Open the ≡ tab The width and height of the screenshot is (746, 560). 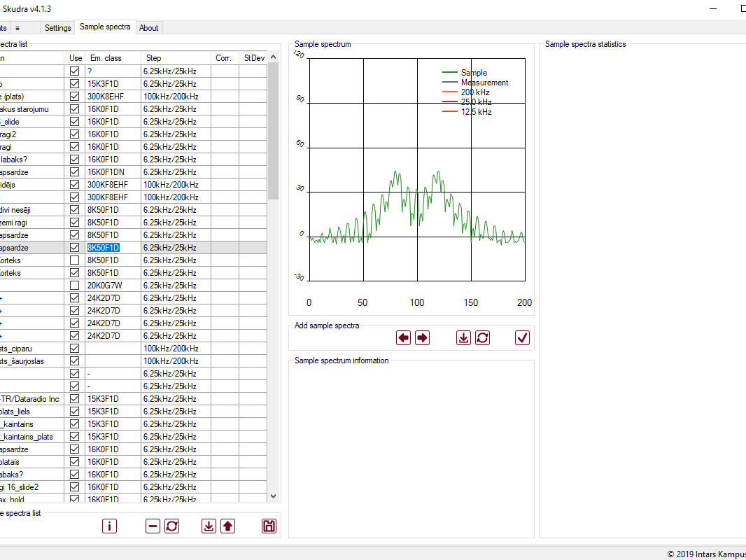[17, 28]
